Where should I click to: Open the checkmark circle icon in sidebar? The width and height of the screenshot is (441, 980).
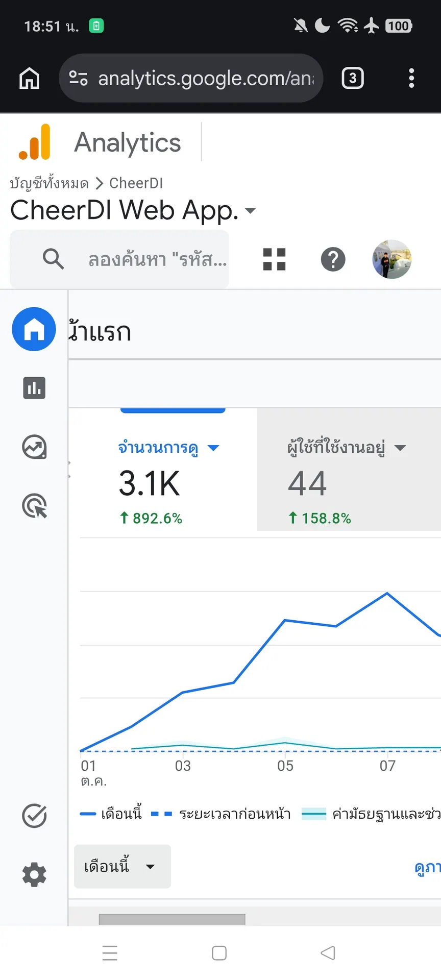(34, 816)
